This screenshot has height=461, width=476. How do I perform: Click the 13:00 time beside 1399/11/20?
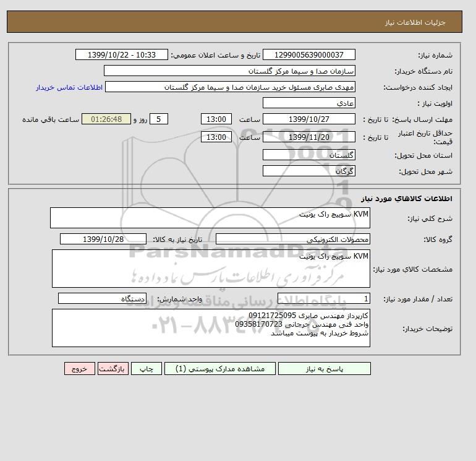pyautogui.click(x=216, y=137)
